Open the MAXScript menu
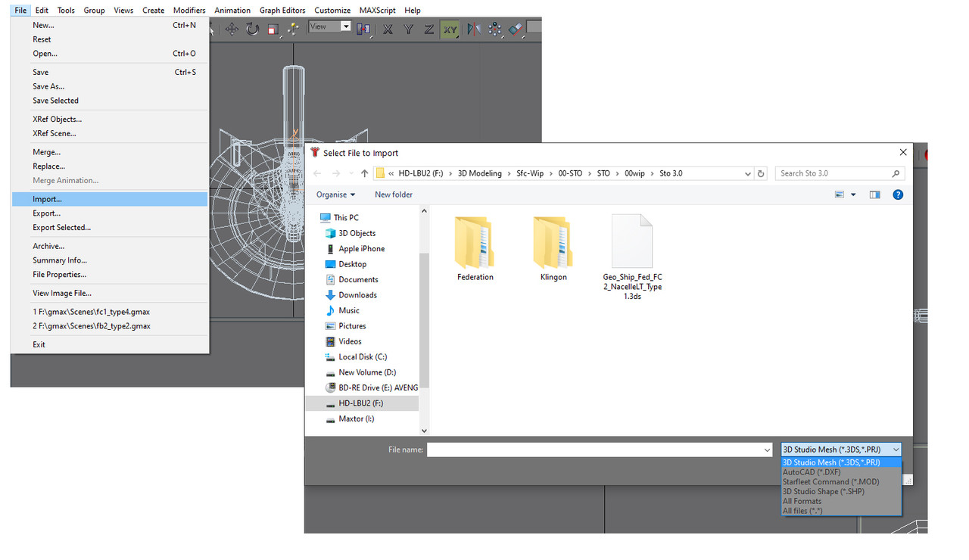This screenshot has height=560, width=969. pyautogui.click(x=377, y=10)
